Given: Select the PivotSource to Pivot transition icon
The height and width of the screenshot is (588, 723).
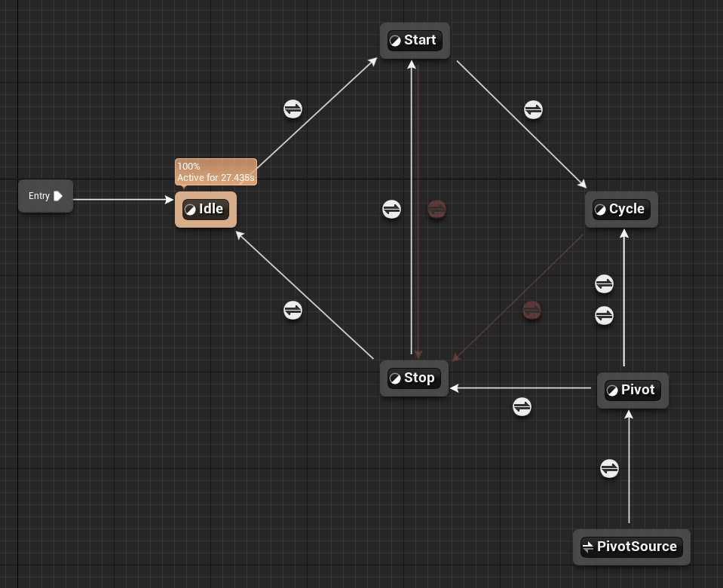Looking at the screenshot, I should [609, 469].
